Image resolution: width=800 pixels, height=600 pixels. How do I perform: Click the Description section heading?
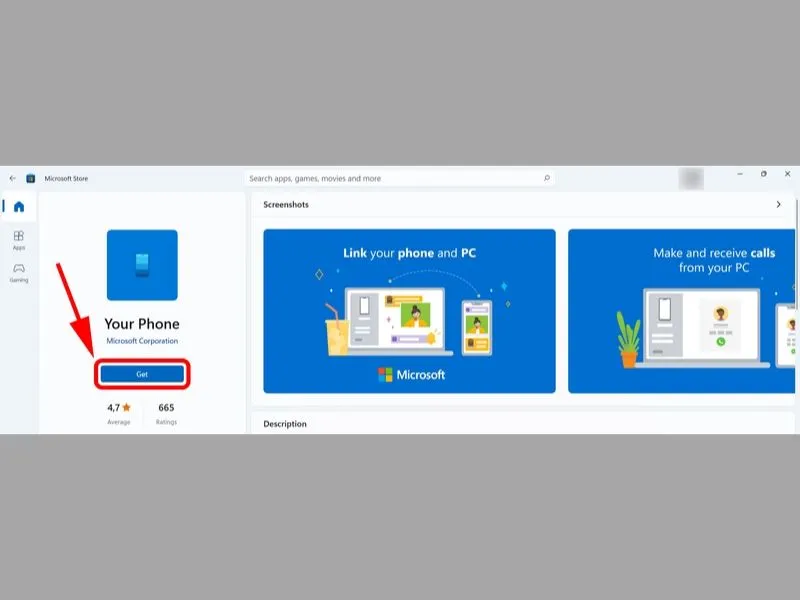click(x=285, y=424)
